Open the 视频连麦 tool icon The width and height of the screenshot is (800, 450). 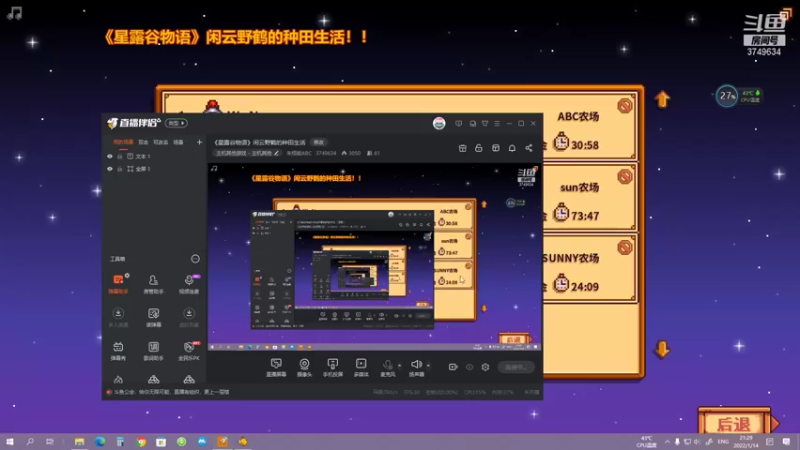(x=189, y=284)
